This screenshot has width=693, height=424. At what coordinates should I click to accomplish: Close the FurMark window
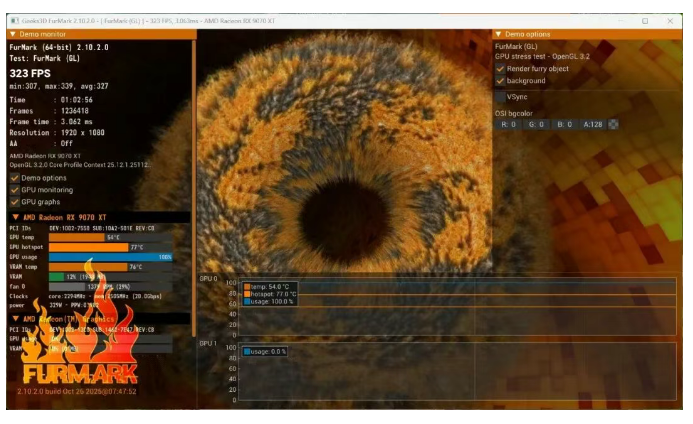coord(671,21)
